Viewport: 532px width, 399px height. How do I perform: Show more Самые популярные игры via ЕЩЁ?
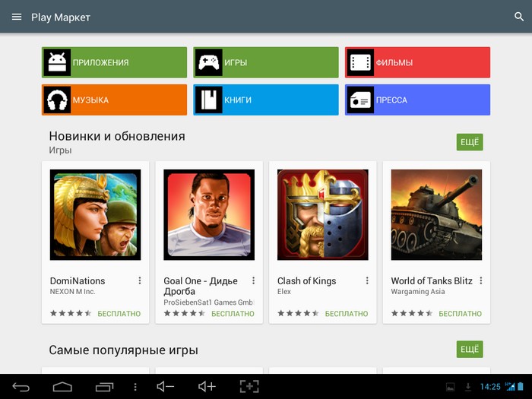(470, 349)
